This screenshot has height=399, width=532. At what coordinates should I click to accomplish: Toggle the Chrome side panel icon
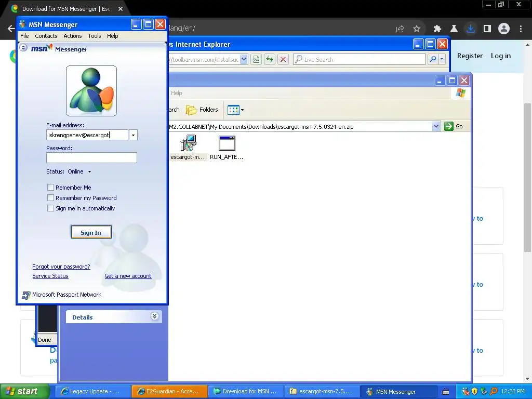click(x=487, y=29)
